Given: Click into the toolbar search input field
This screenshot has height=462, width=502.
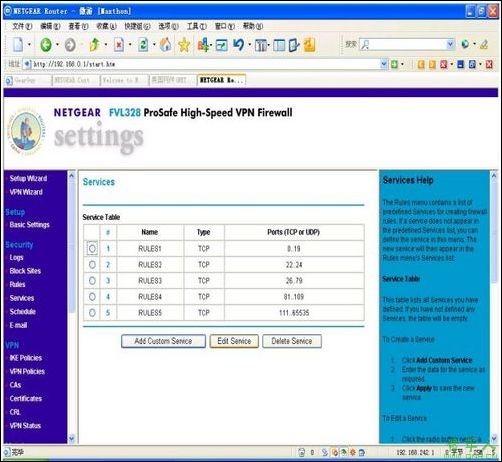Looking at the screenshot, I should [407, 44].
